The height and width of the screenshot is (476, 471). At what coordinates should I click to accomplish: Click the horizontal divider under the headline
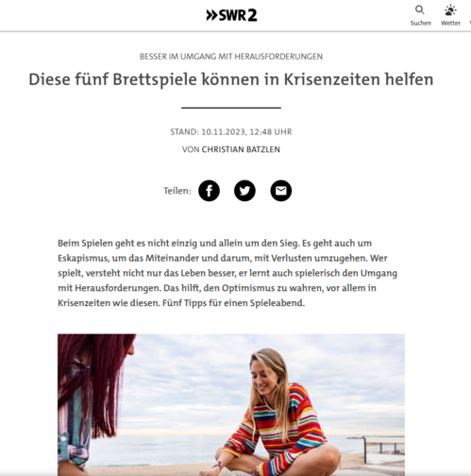(x=231, y=108)
